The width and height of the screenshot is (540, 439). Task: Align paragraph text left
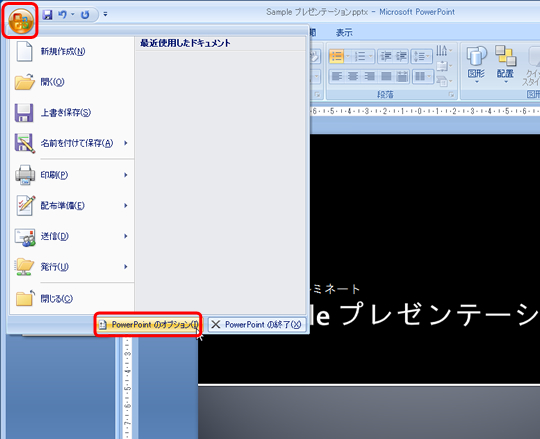pos(336,76)
